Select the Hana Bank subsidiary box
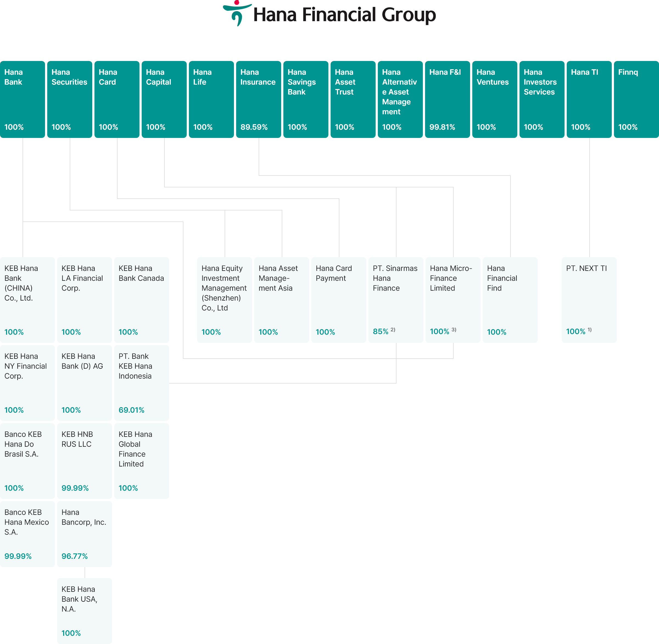This screenshot has width=659, height=644. click(x=22, y=99)
